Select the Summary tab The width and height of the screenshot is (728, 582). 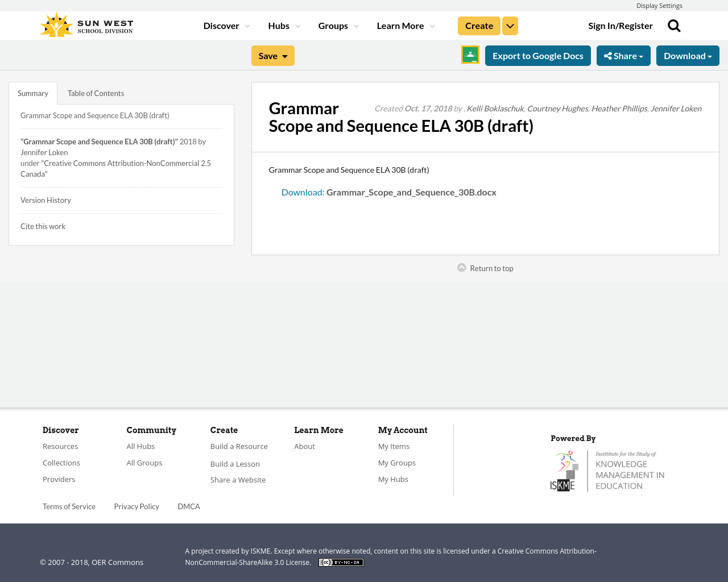pos(32,92)
